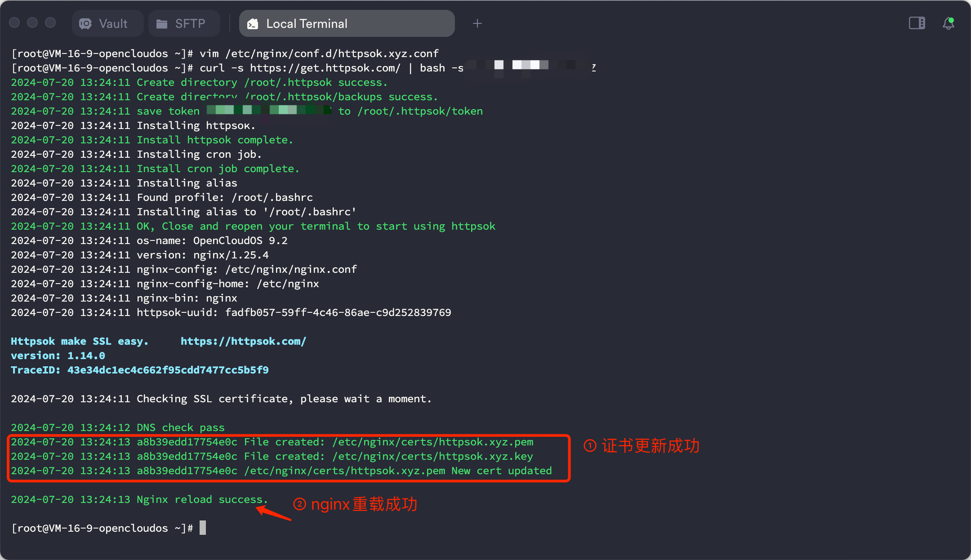Click the 'curl -s https://get.httpsok.com/' command
The height and width of the screenshot is (560, 971).
tap(300, 68)
